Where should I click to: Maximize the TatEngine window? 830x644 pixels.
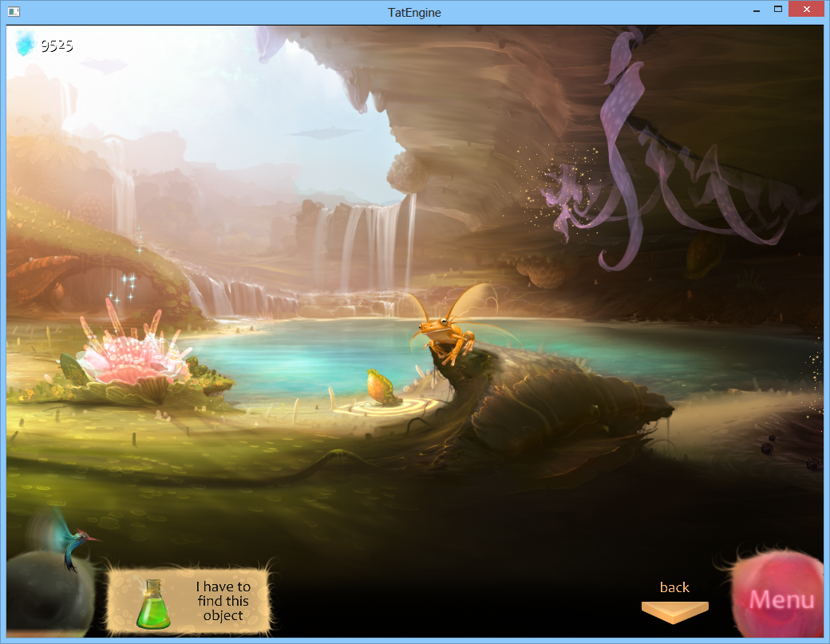click(777, 10)
